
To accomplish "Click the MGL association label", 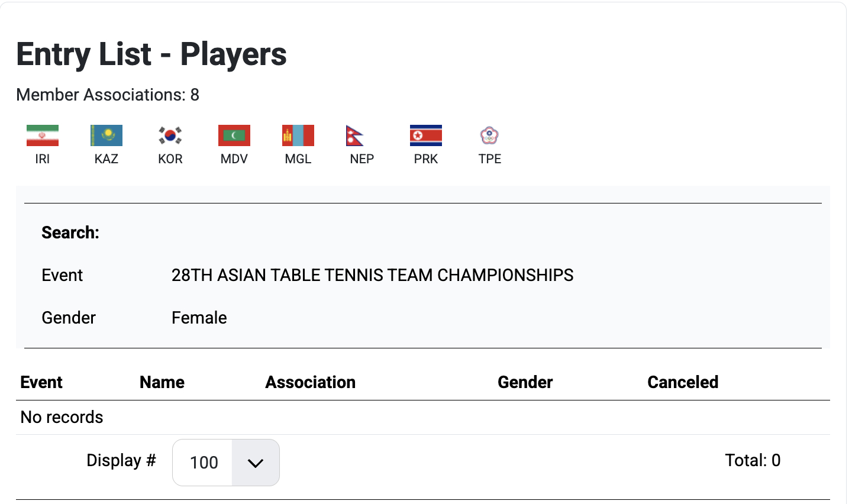I will 298,159.
